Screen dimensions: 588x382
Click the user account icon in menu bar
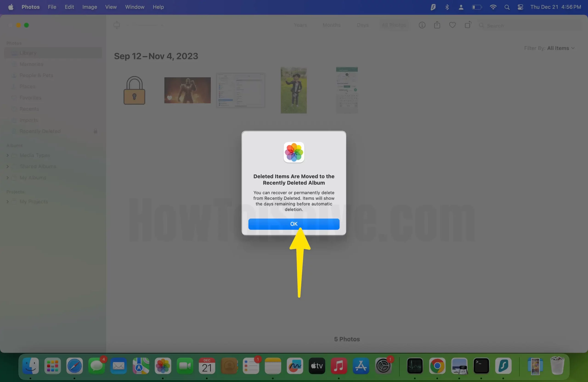coord(461,7)
